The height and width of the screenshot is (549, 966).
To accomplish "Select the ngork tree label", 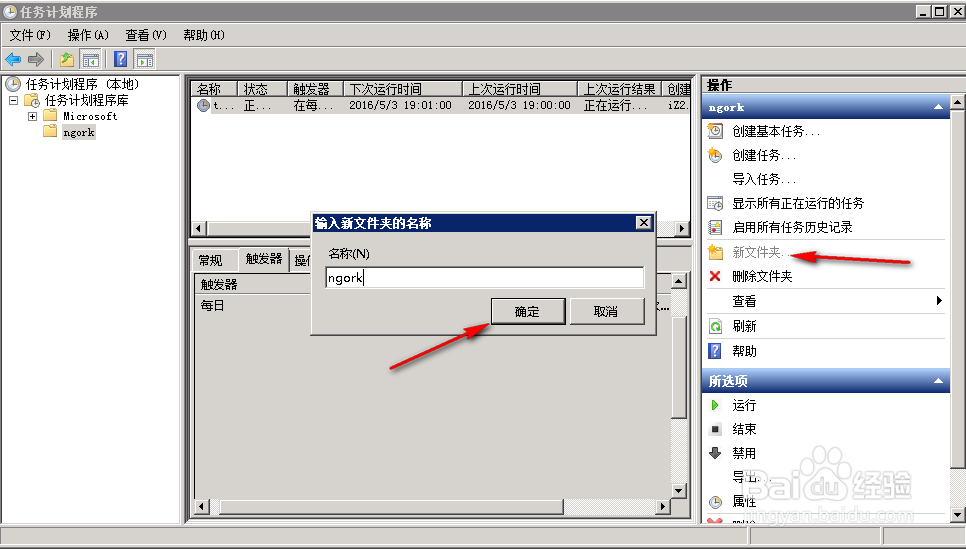I will click(79, 132).
